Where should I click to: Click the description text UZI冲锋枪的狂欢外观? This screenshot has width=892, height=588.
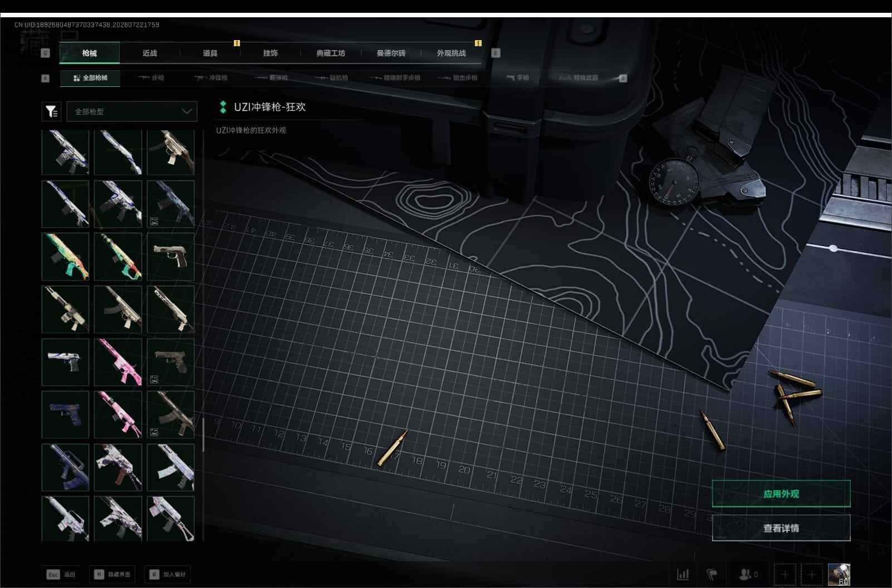point(251,130)
